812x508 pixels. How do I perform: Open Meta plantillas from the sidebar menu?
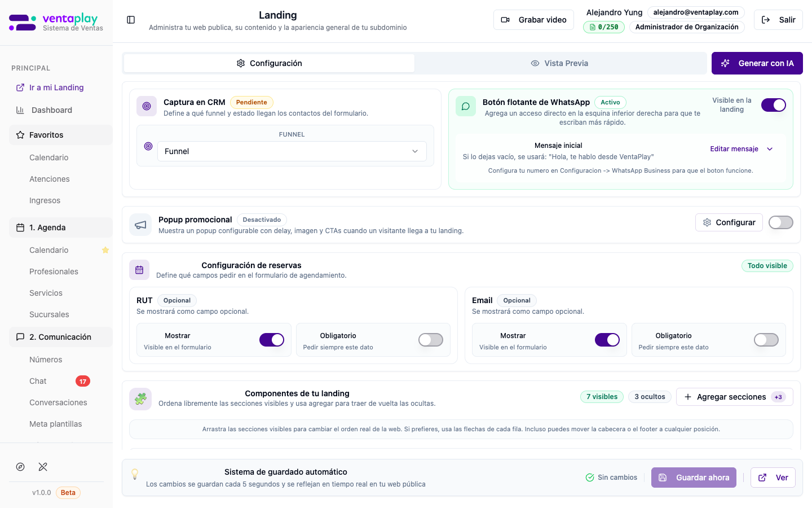click(55, 423)
